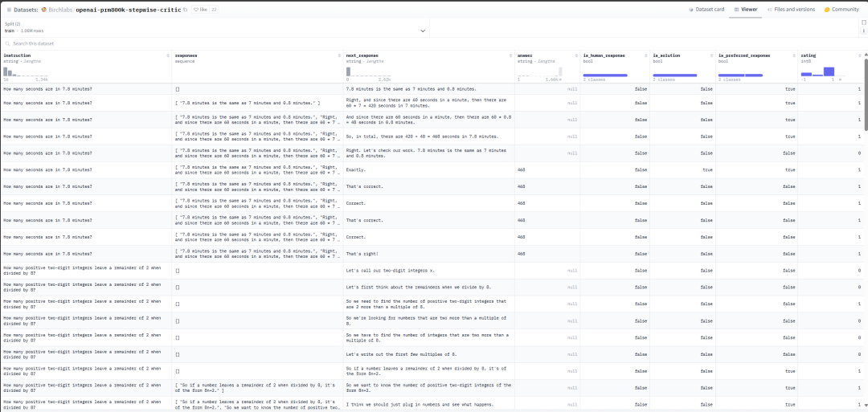The image size is (868, 412).
Task: Open the Dataset card tab
Action: pos(707,10)
